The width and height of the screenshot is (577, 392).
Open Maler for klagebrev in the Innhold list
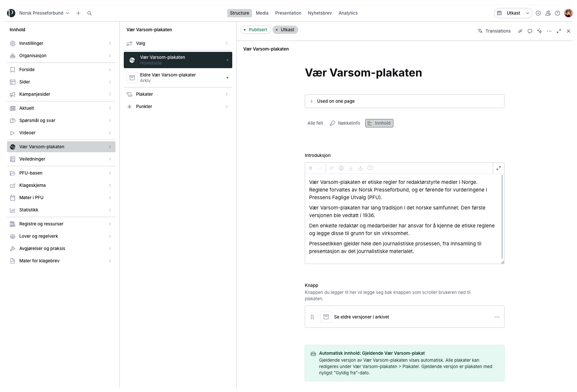tap(61, 261)
